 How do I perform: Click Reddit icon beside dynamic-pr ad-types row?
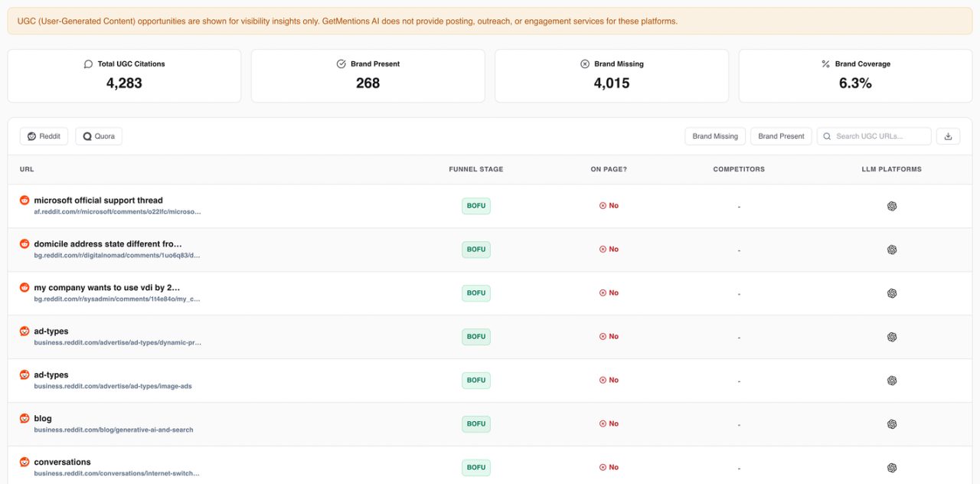tap(24, 331)
